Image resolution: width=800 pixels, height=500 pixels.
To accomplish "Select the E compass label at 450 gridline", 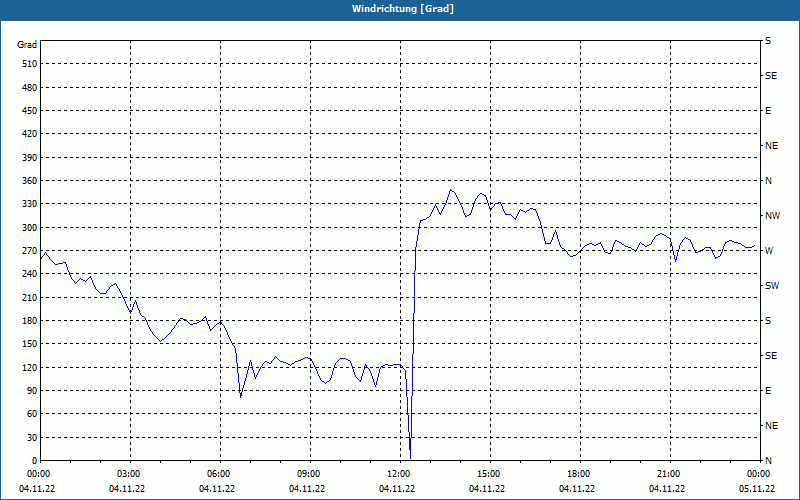I will pos(768,111).
